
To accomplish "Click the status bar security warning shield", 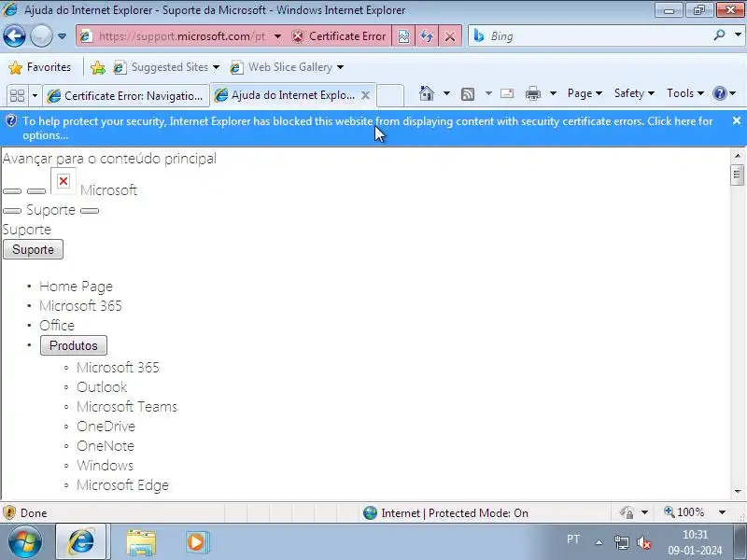I will click(x=9, y=512).
